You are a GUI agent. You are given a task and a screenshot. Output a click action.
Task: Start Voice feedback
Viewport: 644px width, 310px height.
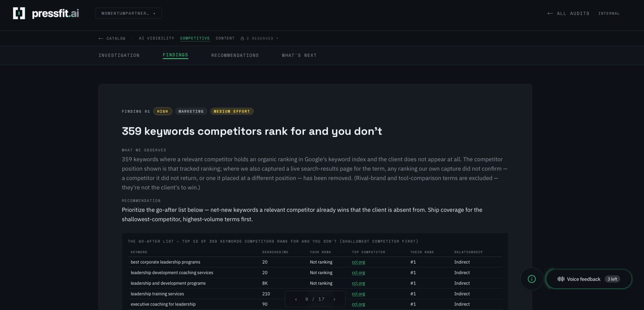click(x=588, y=279)
